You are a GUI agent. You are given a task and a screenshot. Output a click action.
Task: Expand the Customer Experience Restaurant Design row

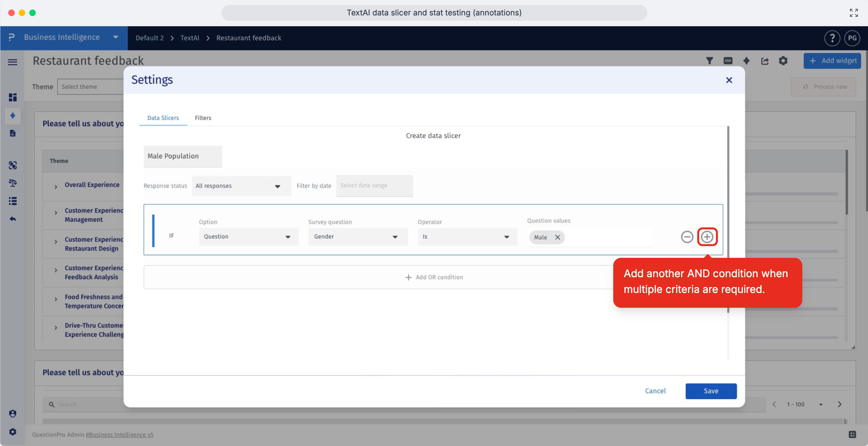point(56,241)
